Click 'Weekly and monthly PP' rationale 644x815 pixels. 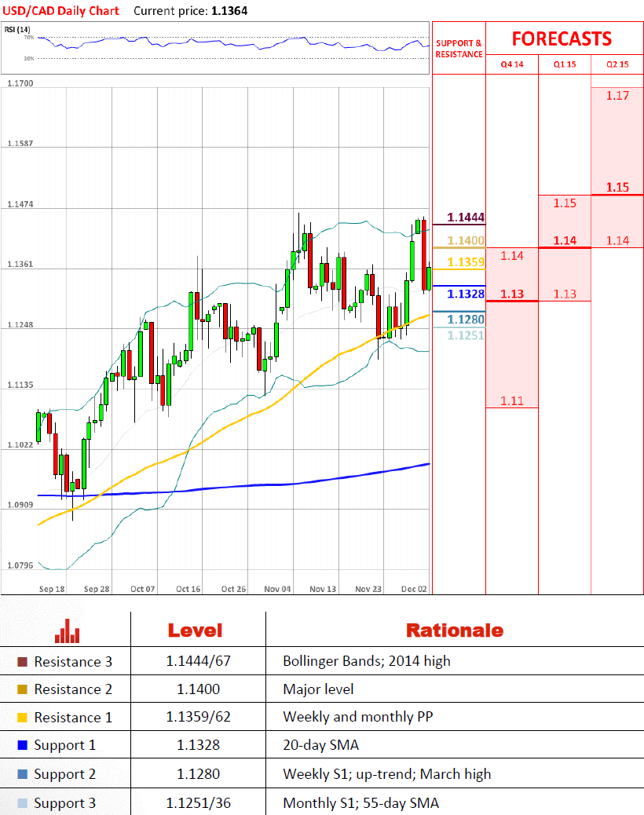(357, 718)
